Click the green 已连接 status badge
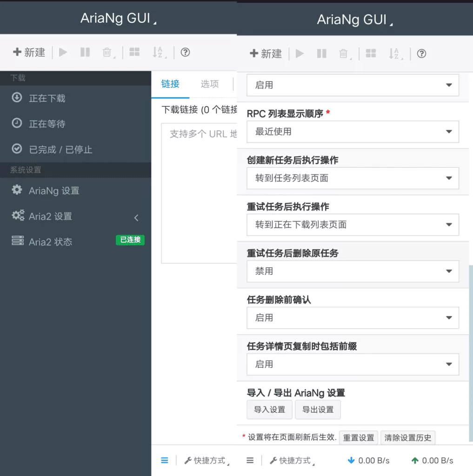 coord(130,240)
